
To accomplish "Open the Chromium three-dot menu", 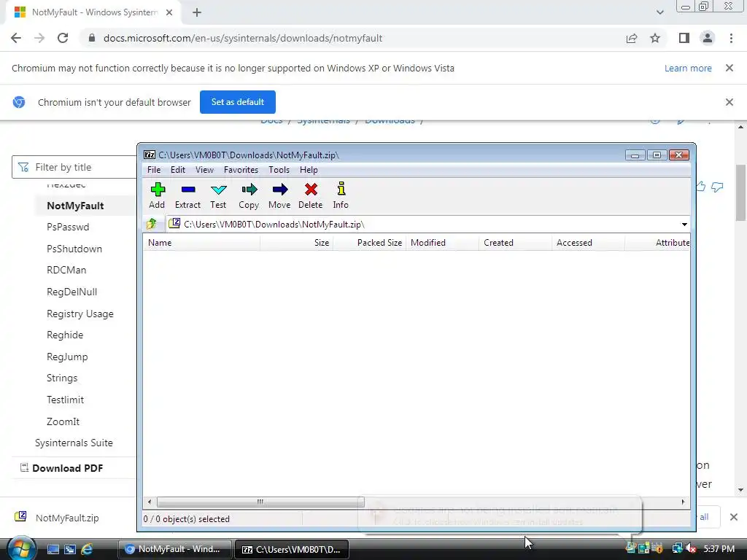I will pos(731,38).
